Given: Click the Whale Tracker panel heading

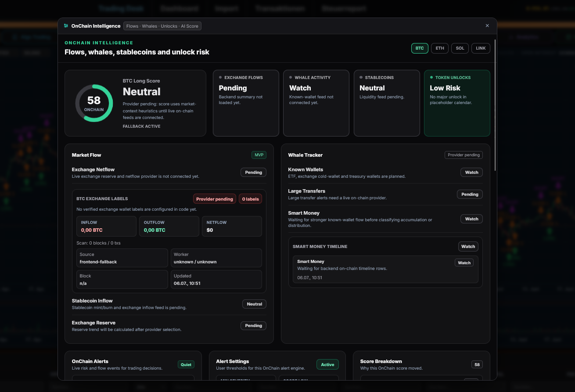Looking at the screenshot, I should [305, 155].
